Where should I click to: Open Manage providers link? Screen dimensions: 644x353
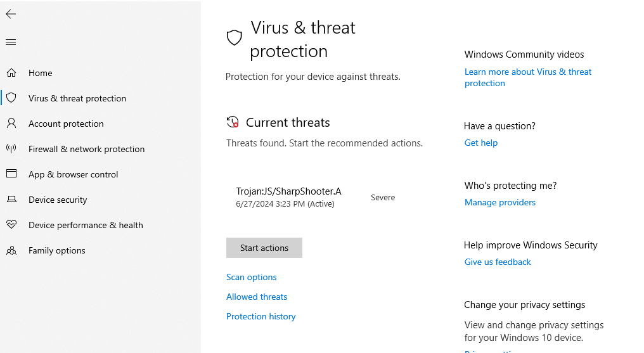click(x=500, y=202)
